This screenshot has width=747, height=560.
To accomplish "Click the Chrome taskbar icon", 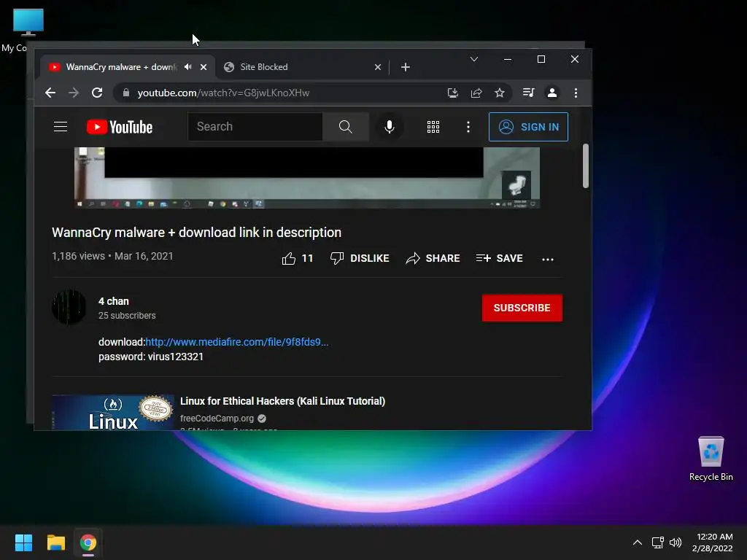I will click(x=88, y=542).
